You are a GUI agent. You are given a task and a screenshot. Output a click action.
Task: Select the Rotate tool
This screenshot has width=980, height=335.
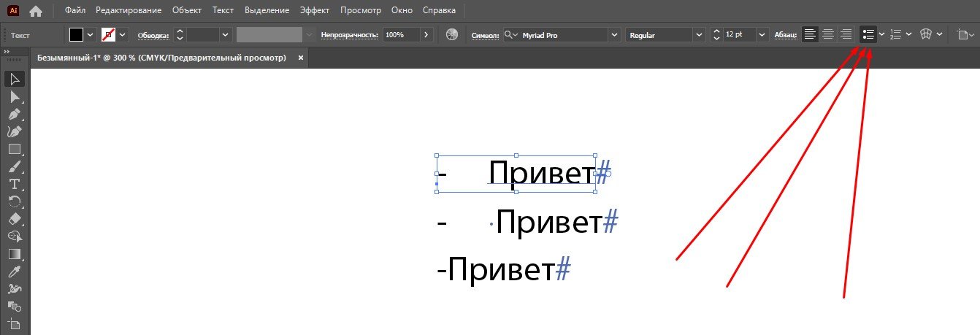point(14,201)
